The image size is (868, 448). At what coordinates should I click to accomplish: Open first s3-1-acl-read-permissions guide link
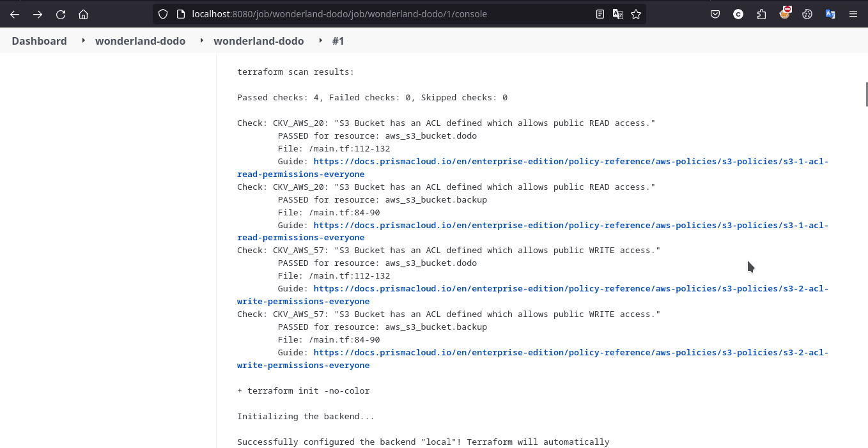click(x=570, y=162)
